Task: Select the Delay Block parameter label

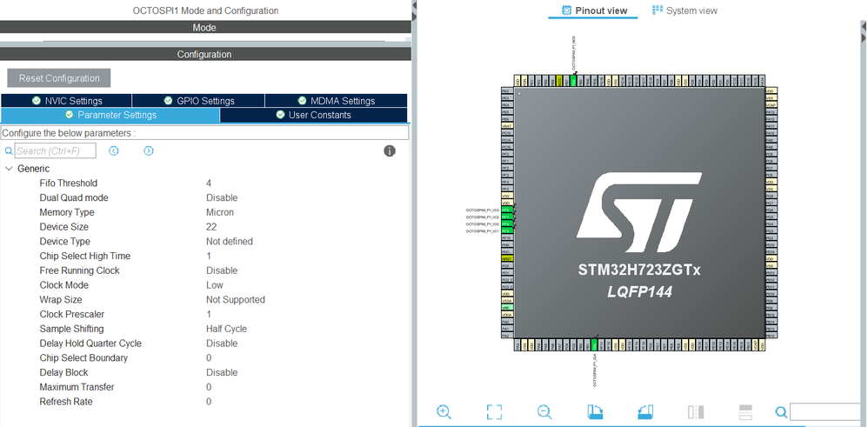Action: [63, 372]
